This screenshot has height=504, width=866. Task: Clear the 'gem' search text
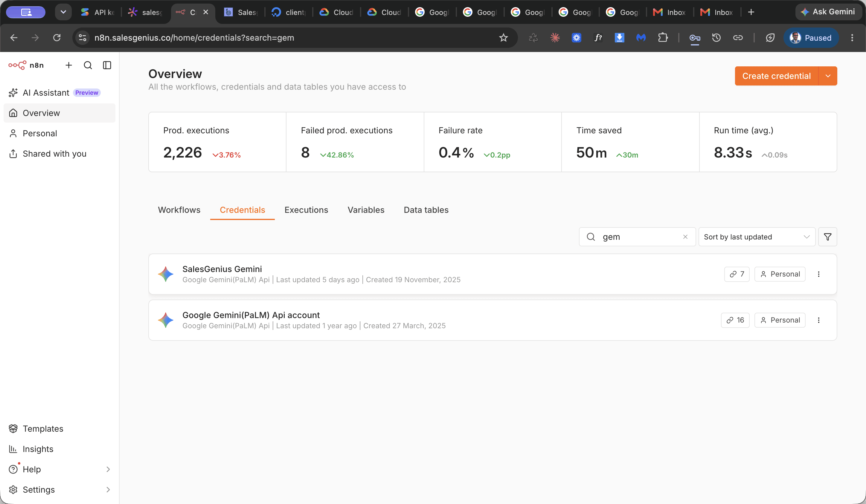(x=685, y=237)
